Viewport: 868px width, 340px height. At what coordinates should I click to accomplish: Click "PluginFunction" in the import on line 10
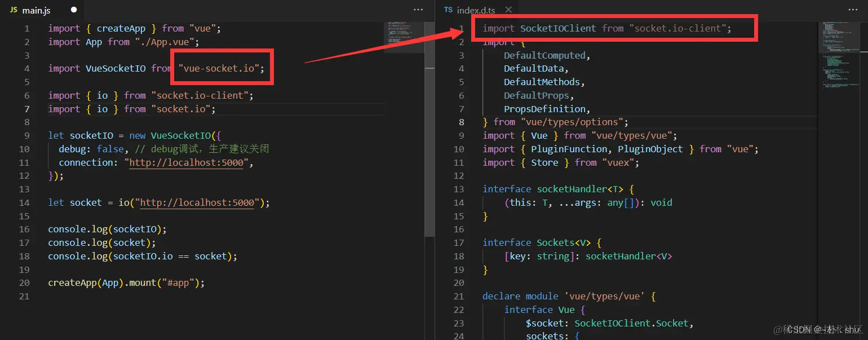569,149
